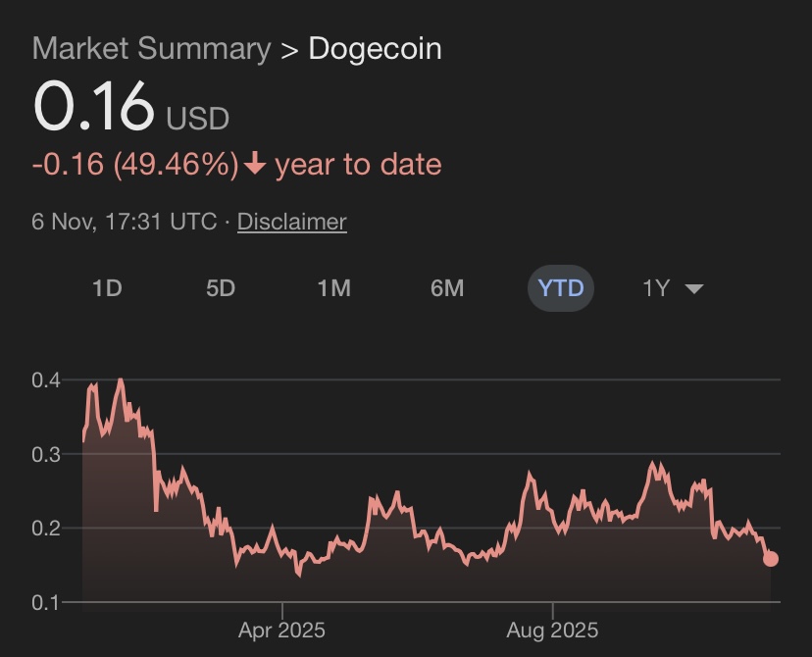Click the -0.16 (49.46%) change text
812x657 pixels.
click(x=135, y=165)
